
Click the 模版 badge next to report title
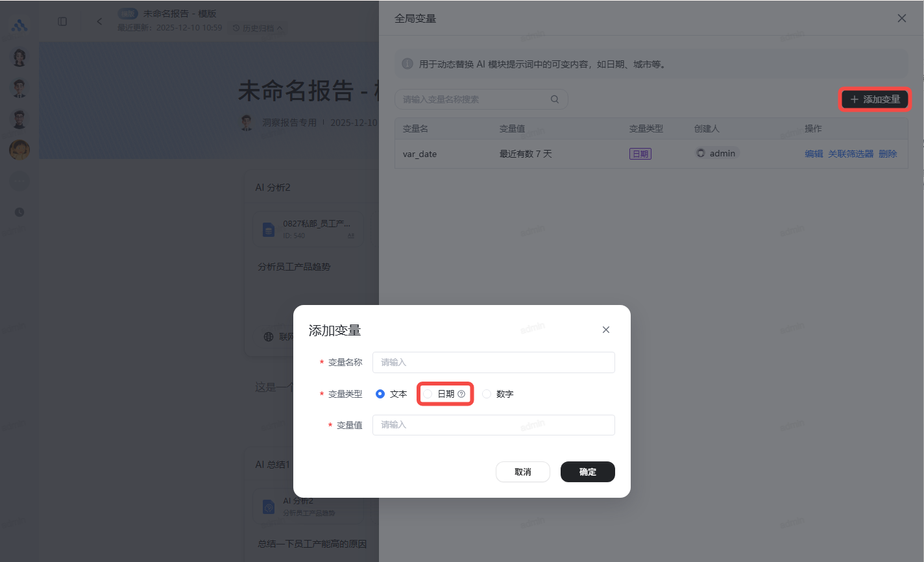128,14
